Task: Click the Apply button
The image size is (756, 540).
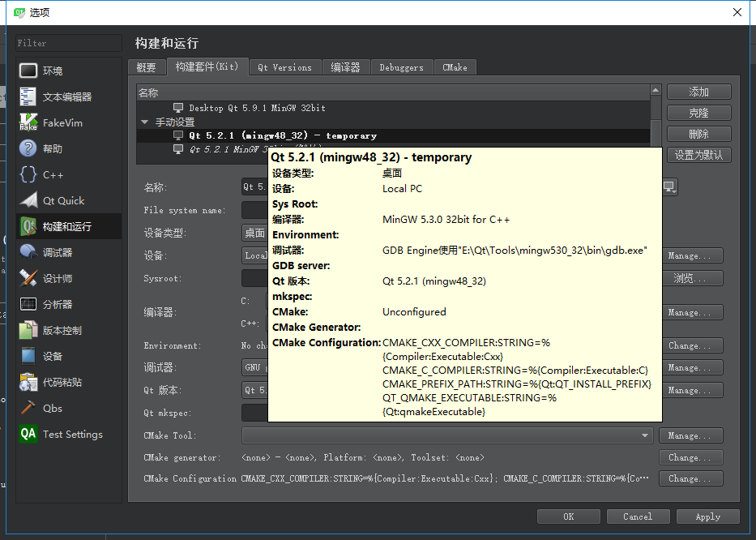Action: [x=707, y=516]
